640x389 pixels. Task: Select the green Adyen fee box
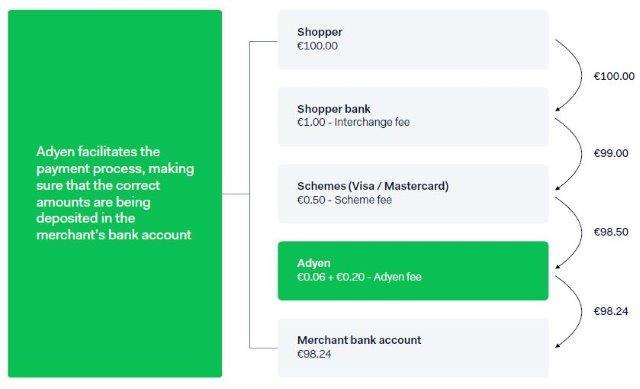coord(413,271)
